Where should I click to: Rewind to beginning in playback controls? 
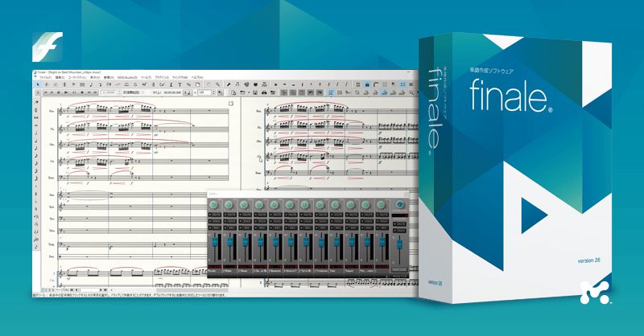pyautogui.click(x=46, y=92)
